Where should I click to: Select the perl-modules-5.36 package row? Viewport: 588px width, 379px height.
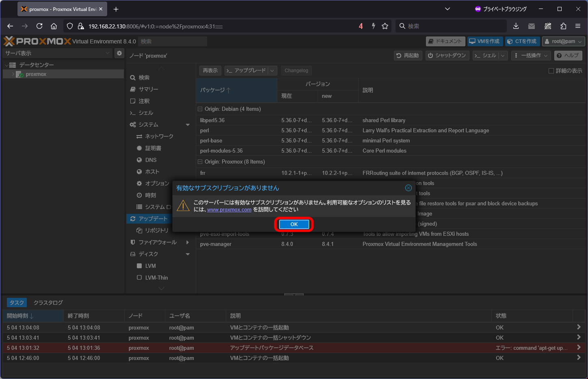pos(391,151)
